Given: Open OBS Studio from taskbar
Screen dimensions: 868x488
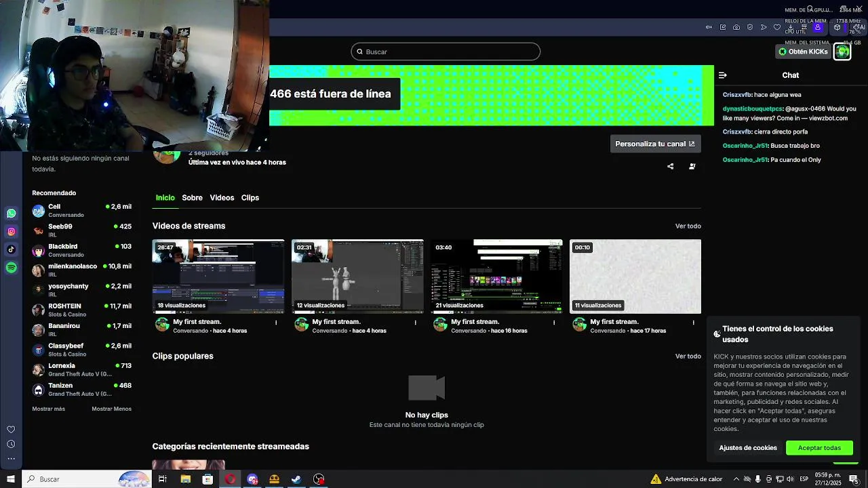Looking at the screenshot, I should [x=319, y=479].
